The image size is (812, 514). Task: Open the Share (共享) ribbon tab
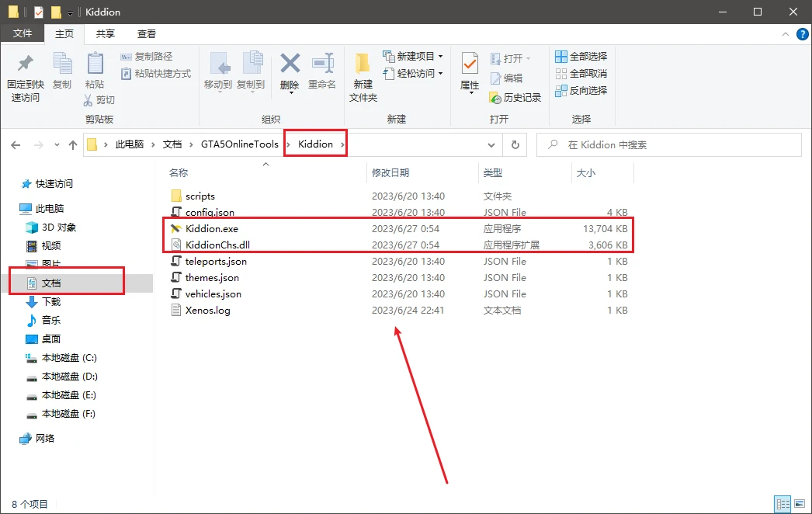click(x=106, y=34)
